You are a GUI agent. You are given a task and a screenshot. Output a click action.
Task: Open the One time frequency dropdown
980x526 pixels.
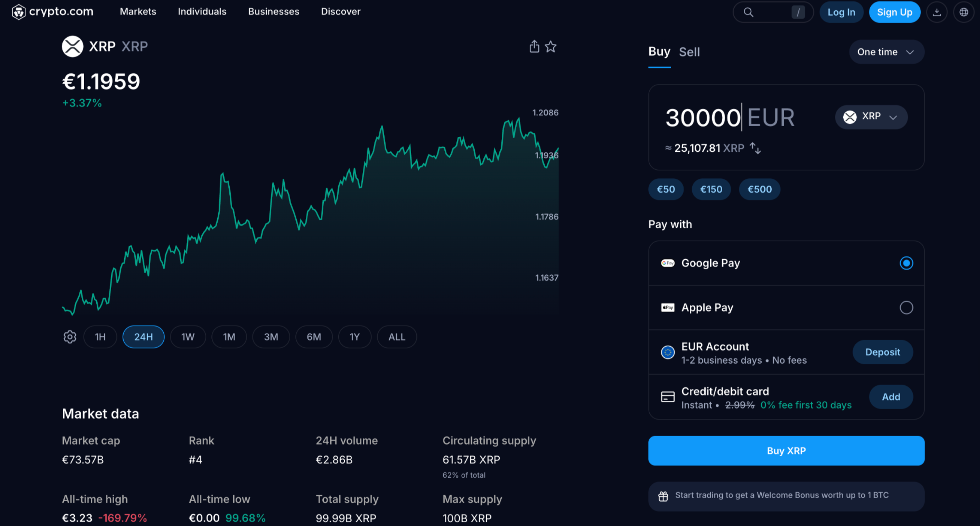click(886, 52)
